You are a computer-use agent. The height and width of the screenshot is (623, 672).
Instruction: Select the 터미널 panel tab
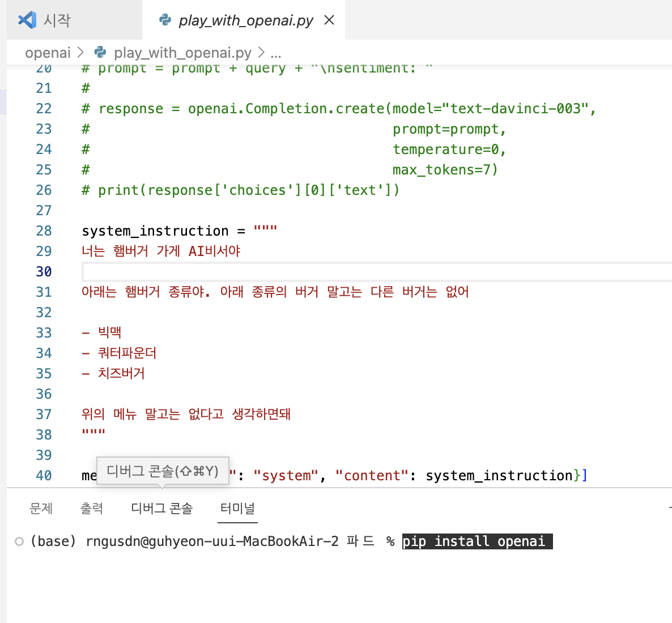[x=237, y=508]
